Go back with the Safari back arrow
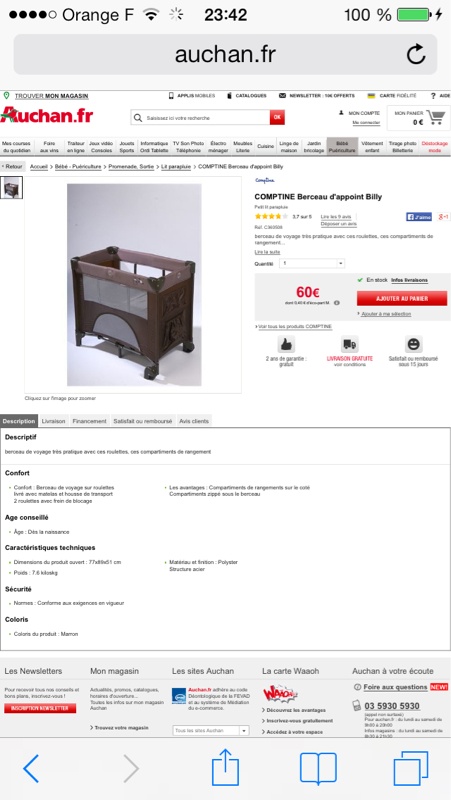This screenshot has height=800, width=451. point(31,768)
